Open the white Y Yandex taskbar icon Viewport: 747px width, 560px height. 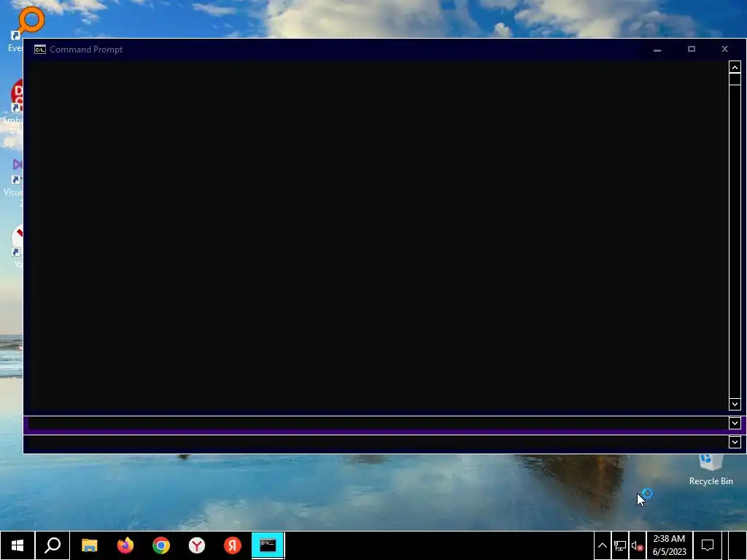pyautogui.click(x=197, y=545)
